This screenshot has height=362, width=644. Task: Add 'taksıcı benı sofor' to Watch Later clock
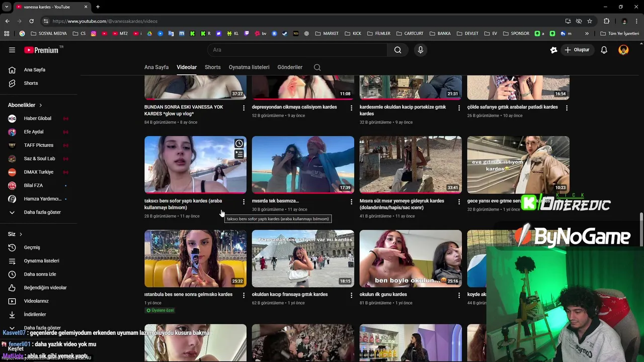pos(239,144)
